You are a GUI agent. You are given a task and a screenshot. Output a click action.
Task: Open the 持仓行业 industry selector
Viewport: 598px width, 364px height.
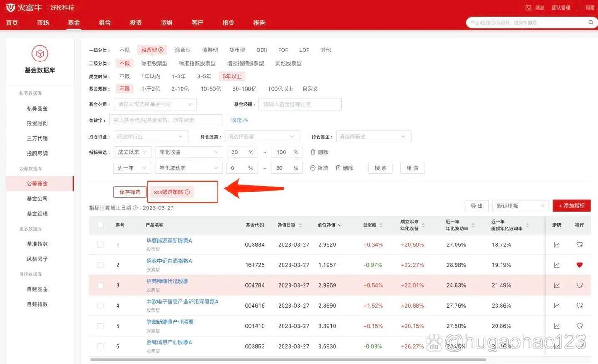[150, 136]
